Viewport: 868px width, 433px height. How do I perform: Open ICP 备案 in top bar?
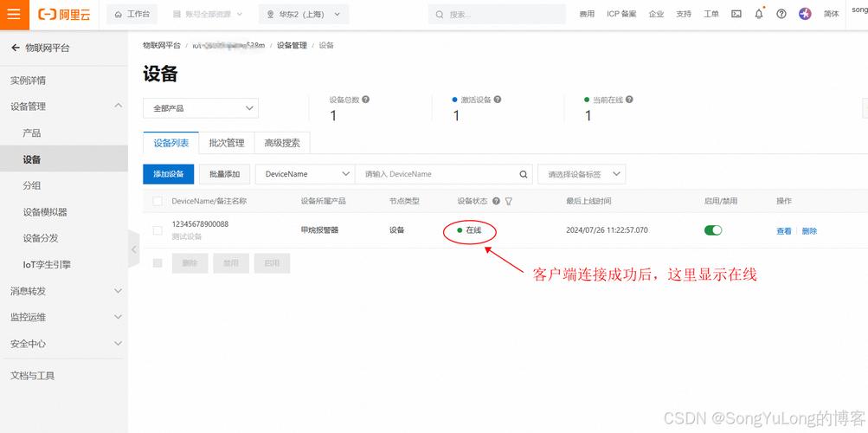621,15
